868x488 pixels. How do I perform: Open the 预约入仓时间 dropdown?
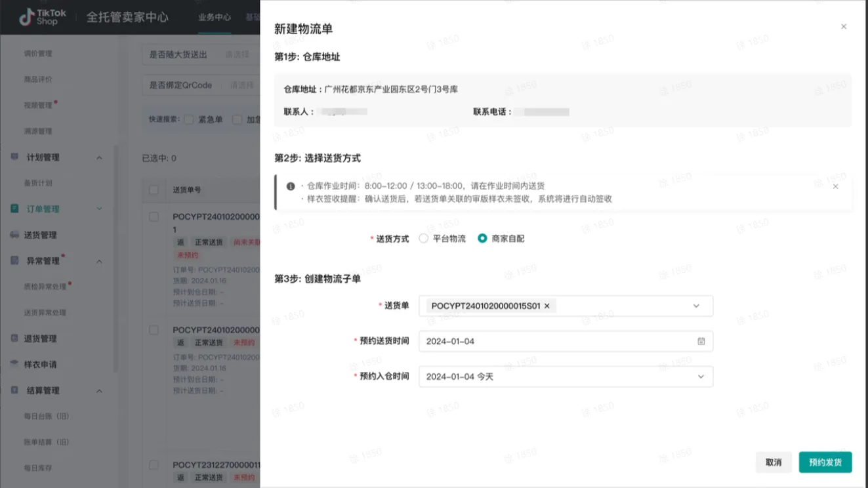pos(566,376)
